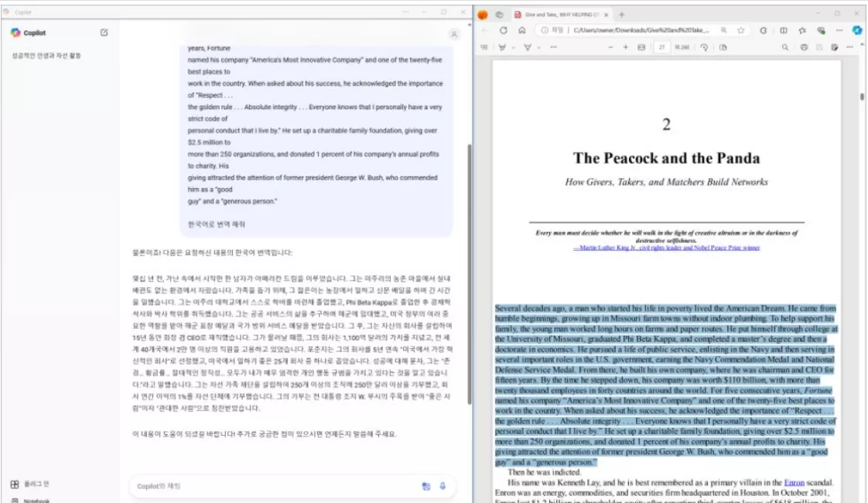Toggle voice input microphone in Copilot chat
This screenshot has height=503, width=868.
(x=442, y=485)
